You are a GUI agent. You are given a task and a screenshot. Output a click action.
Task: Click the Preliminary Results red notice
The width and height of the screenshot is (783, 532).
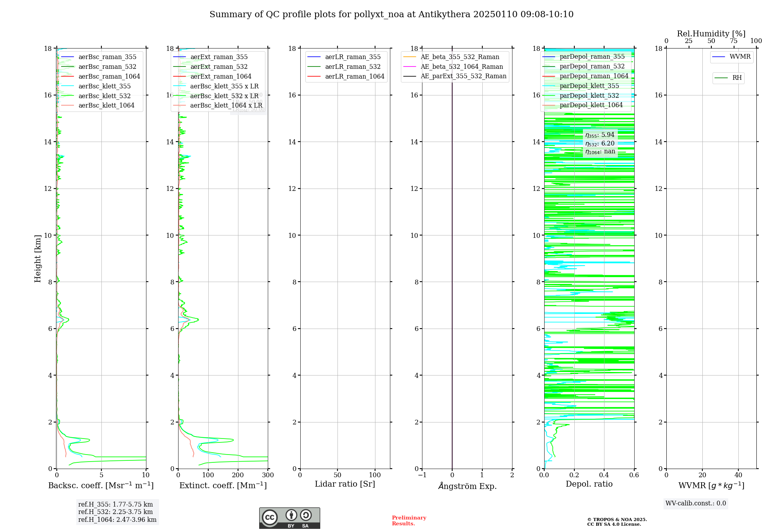pos(409,521)
